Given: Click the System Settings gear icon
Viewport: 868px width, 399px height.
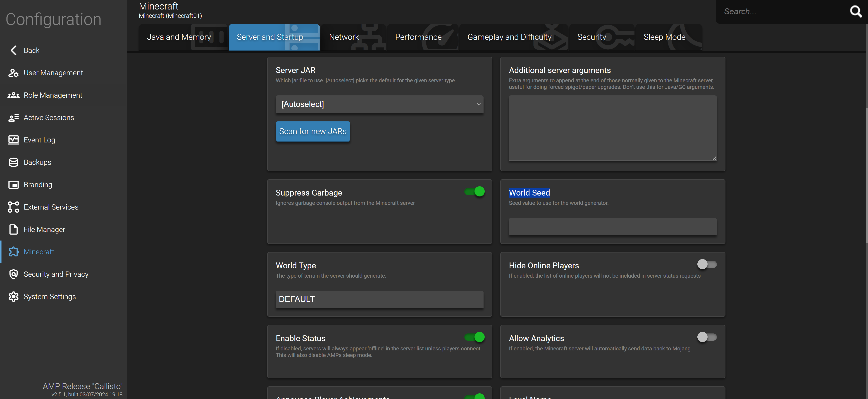Looking at the screenshot, I should (14, 297).
